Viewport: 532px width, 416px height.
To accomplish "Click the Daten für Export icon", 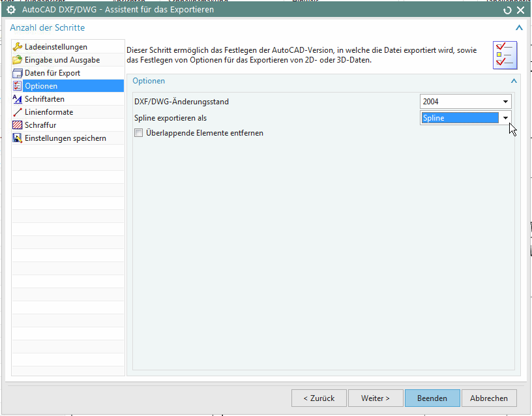I will tap(18, 73).
